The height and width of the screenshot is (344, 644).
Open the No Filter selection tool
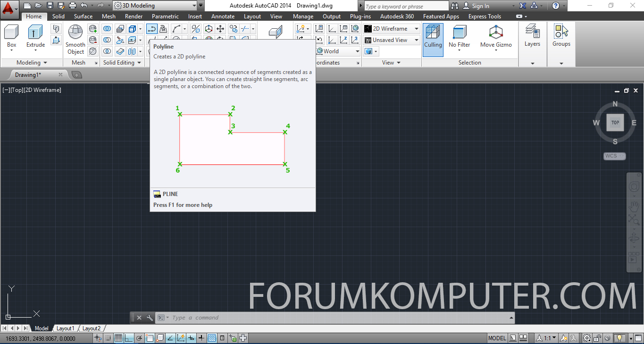coord(460,38)
